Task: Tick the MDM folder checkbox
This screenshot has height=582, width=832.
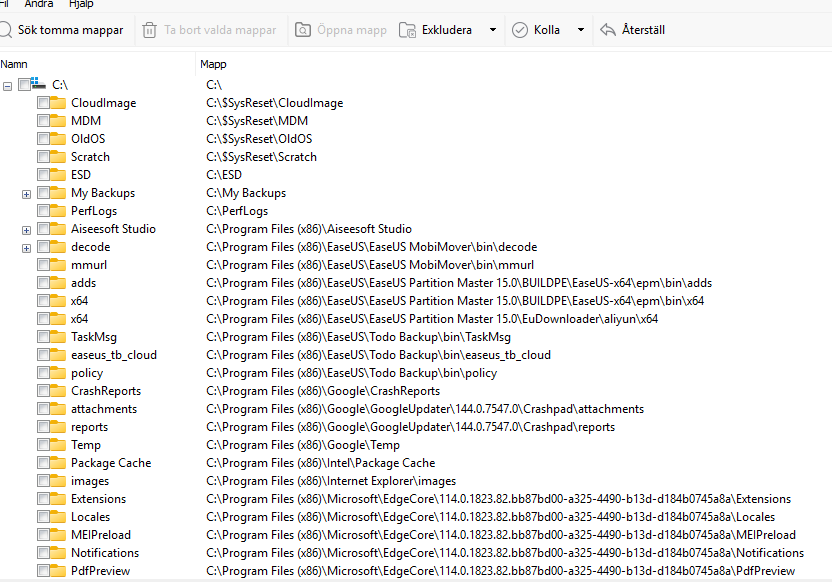Action: pos(44,120)
